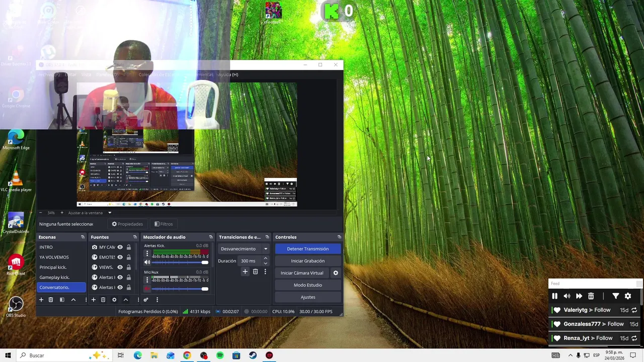Toggle lock on MY CAM source
Image resolution: width=644 pixels, height=362 pixels.
pos(129,247)
